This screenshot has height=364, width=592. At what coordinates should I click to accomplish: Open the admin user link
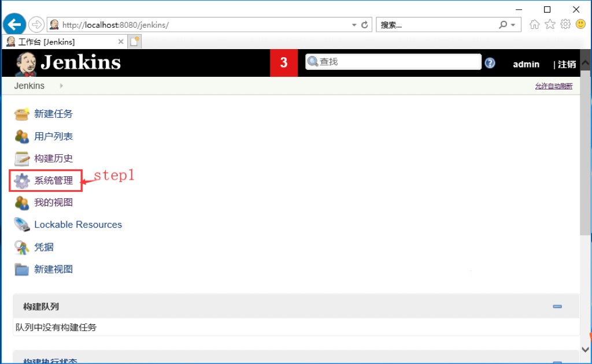526,65
